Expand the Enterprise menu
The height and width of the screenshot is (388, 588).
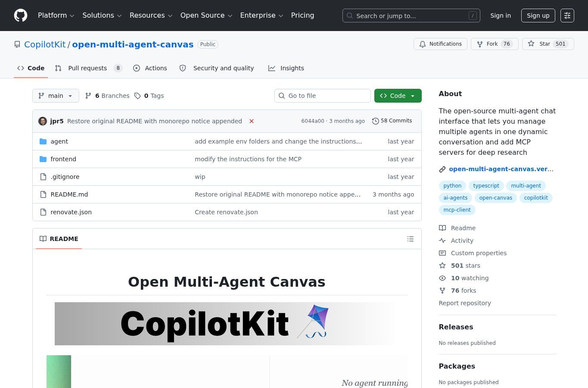pyautogui.click(x=261, y=16)
